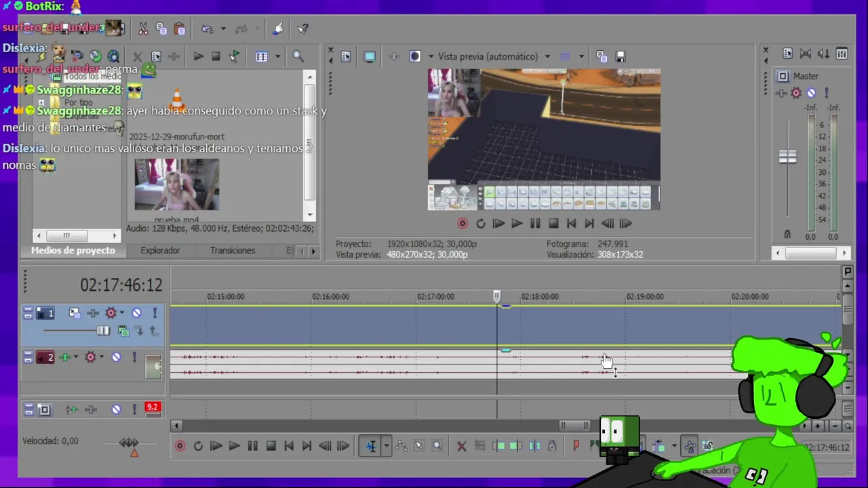This screenshot has width=868, height=488.
Task: Click the Cut scissors icon in main toolbar
Action: (x=143, y=29)
